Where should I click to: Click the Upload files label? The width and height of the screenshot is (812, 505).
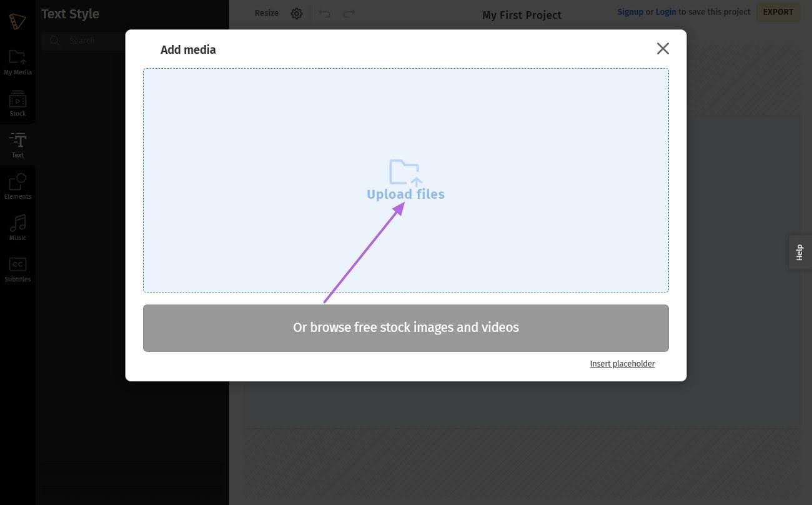click(x=405, y=194)
